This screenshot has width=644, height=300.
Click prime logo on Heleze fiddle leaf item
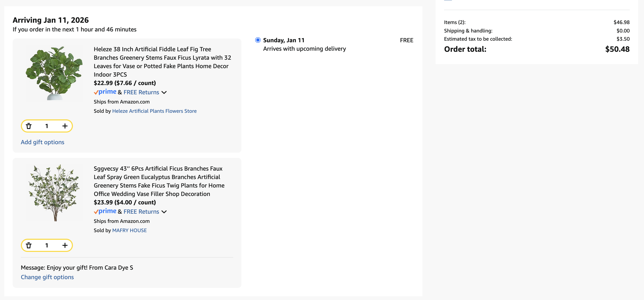[105, 92]
